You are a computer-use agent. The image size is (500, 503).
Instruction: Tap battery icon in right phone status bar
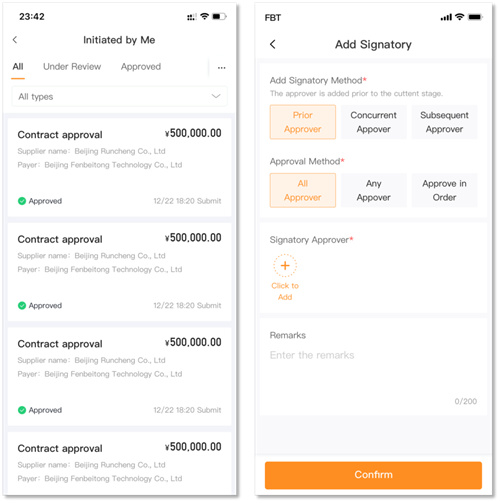(x=475, y=17)
